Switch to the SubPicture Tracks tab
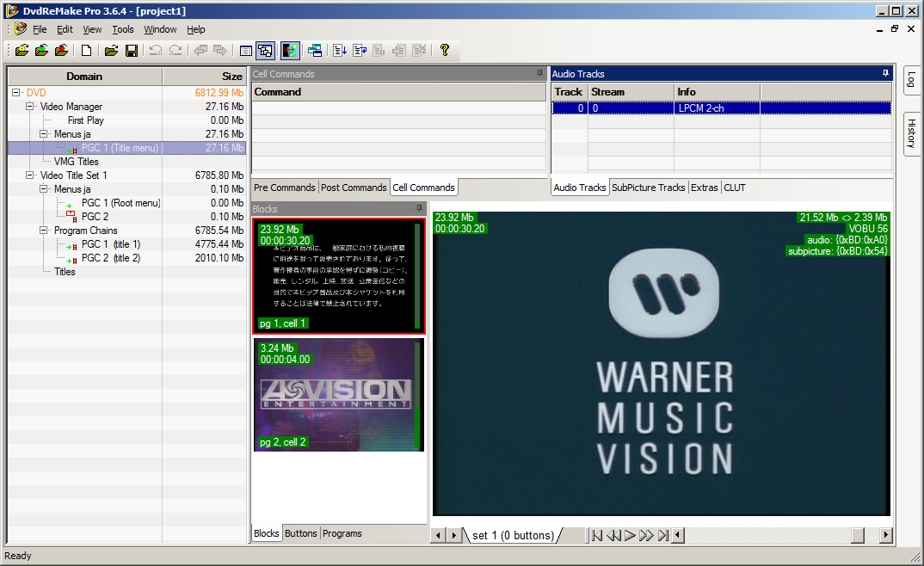This screenshot has width=924, height=566. pos(648,188)
